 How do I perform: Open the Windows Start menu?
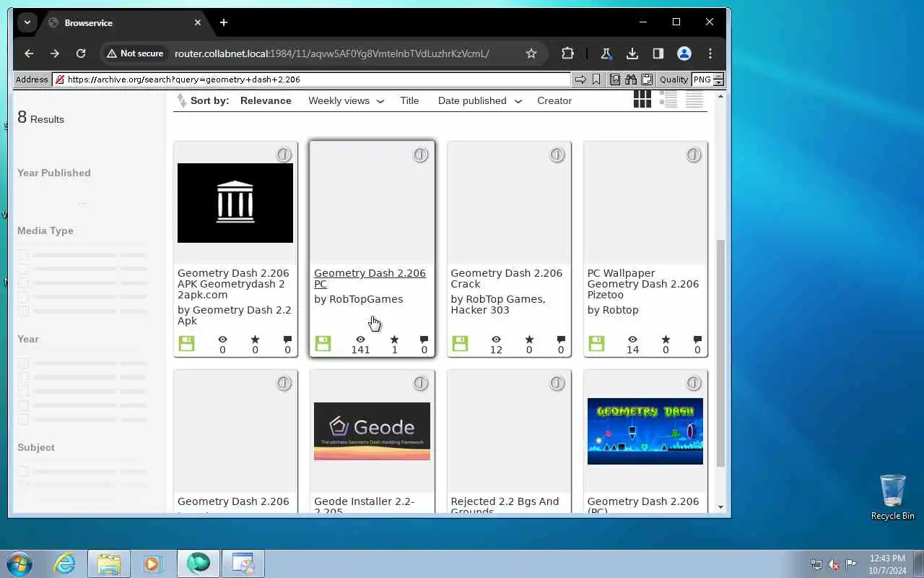coord(18,564)
